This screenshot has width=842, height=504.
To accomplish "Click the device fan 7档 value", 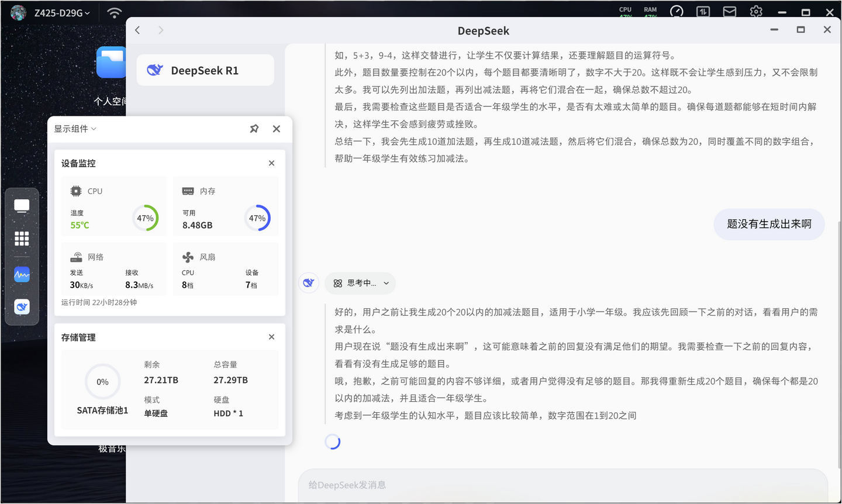I will point(251,285).
